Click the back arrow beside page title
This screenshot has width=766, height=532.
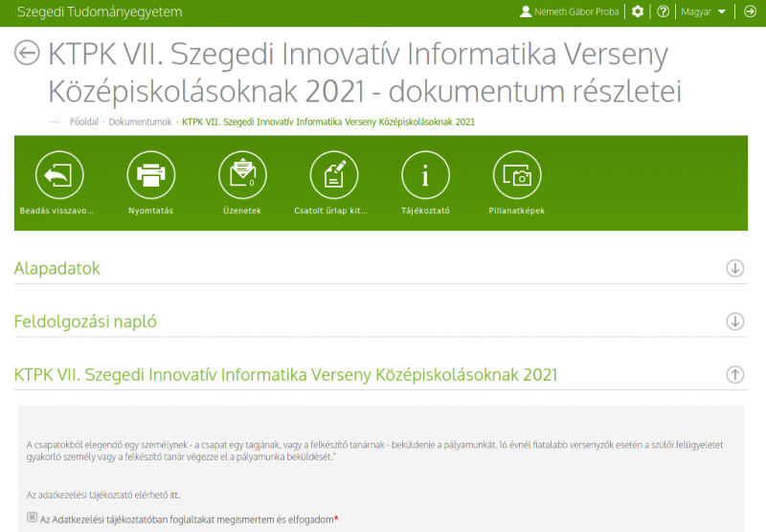coord(27,53)
